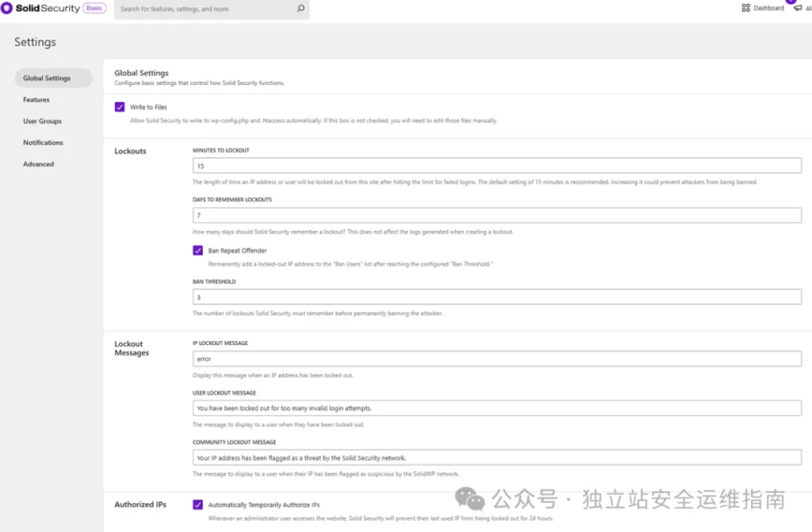This screenshot has height=532, width=812.
Task: Click the Authorized IPs section label
Action: coord(140,504)
